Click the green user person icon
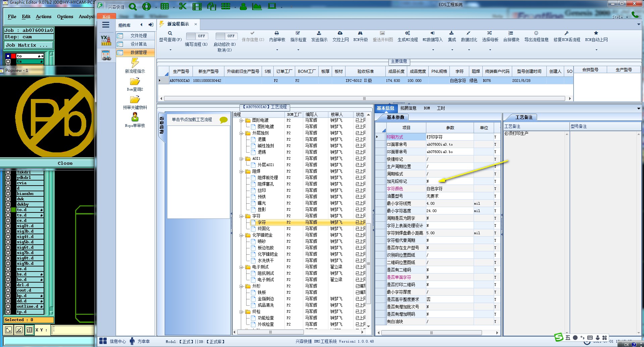This screenshot has height=347, width=644. pos(244,6)
